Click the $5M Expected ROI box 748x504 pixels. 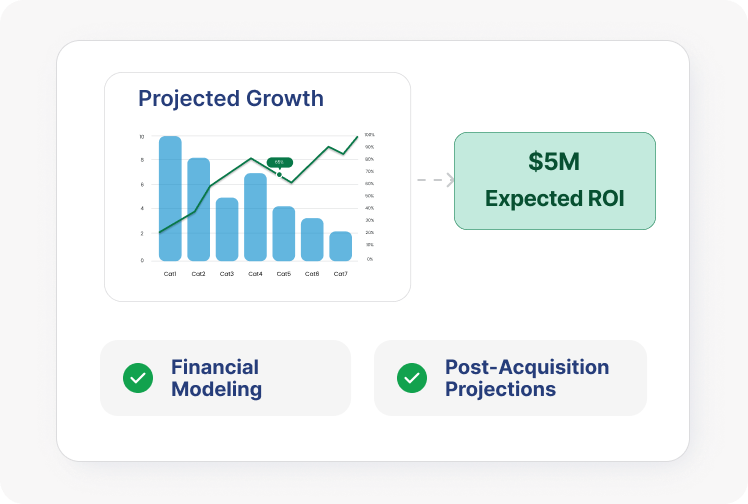(555, 181)
